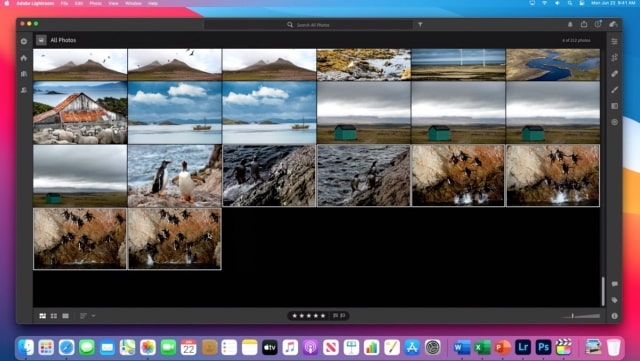The width and height of the screenshot is (640, 361).
Task: Open the My Photos library icon
Action: [x=24, y=74]
